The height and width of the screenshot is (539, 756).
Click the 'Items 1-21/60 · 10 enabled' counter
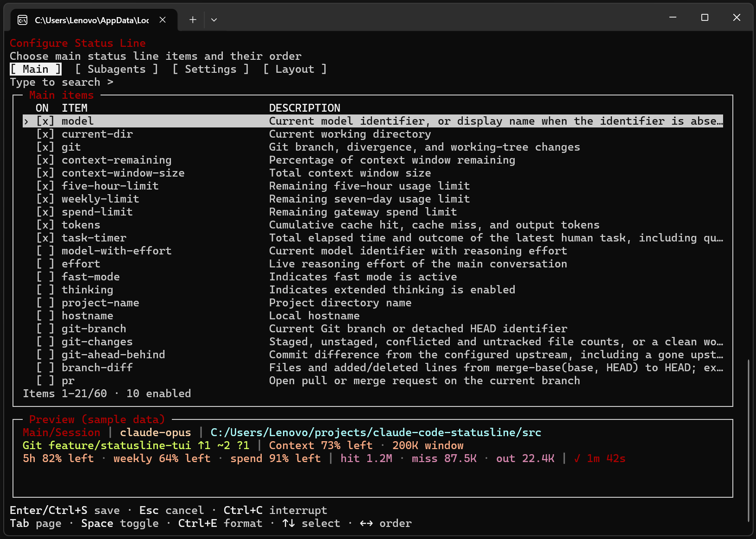point(107,393)
